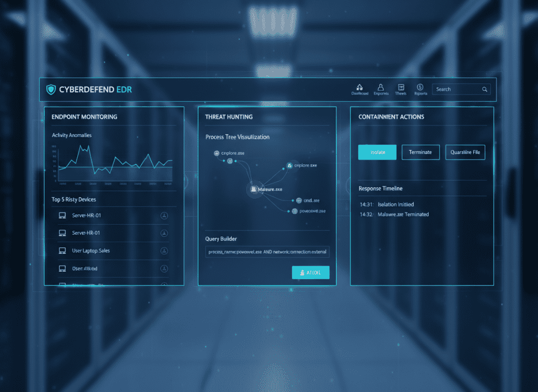The height and width of the screenshot is (392, 538).
Task: Click inside the Query Builder input field
Action: [x=267, y=251]
